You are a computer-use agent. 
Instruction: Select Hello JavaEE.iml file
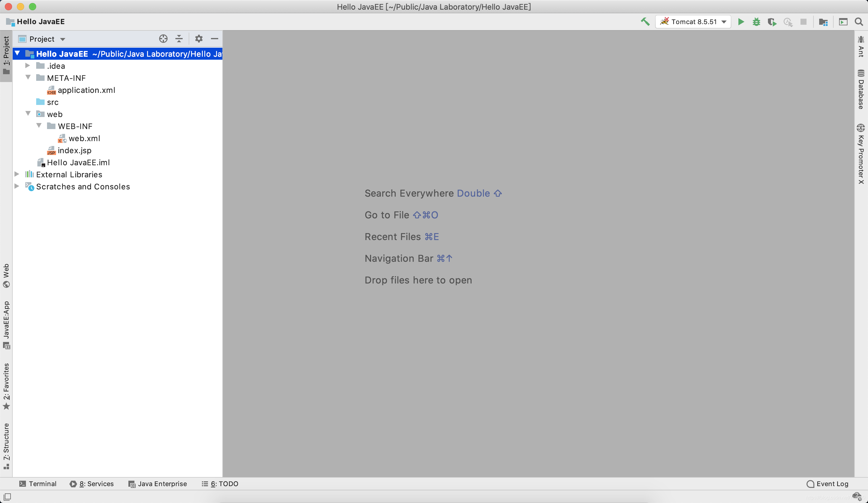pyautogui.click(x=118, y=162)
